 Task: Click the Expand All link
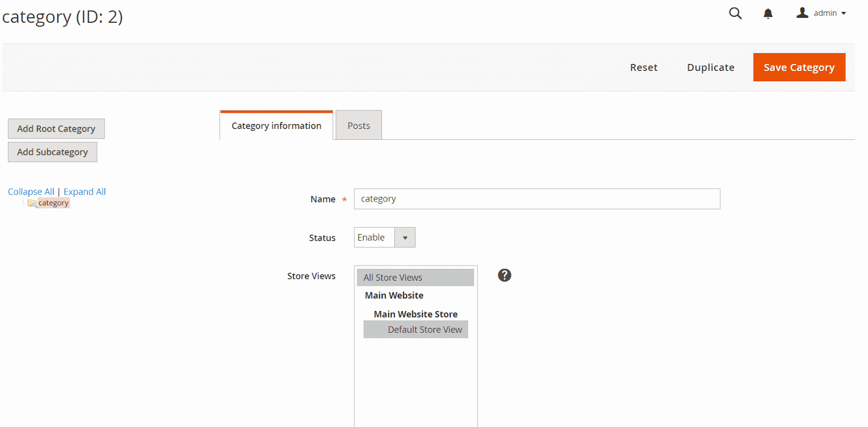pos(85,191)
